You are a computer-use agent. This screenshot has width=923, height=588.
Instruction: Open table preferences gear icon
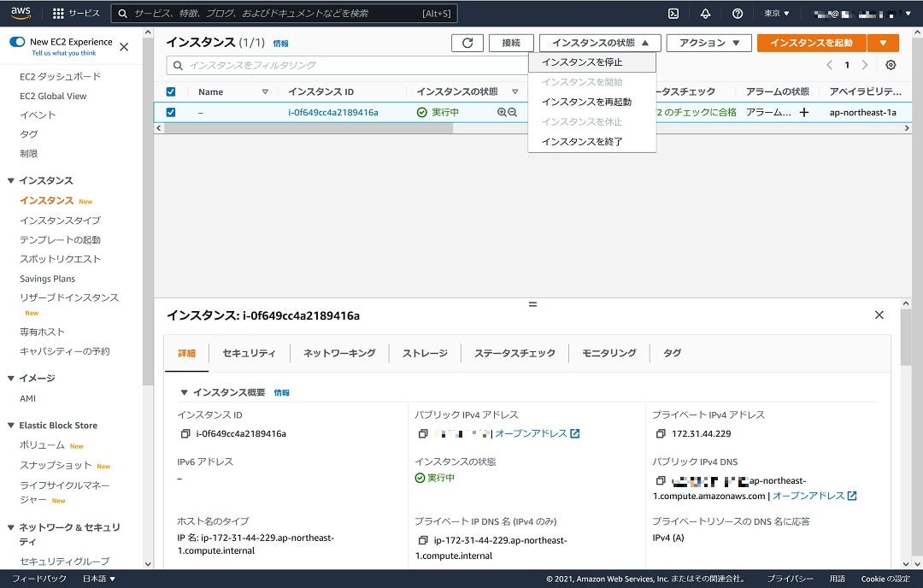(891, 65)
